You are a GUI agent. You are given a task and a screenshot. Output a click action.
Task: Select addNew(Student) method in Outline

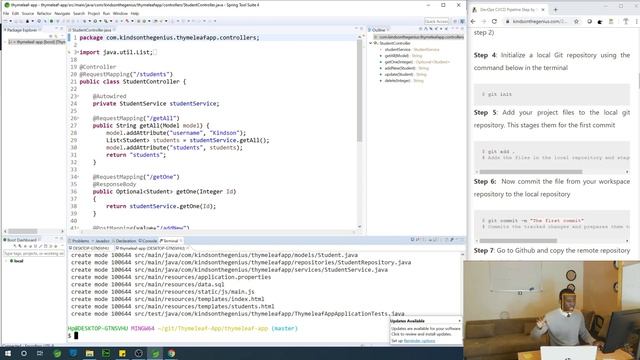click(404, 68)
